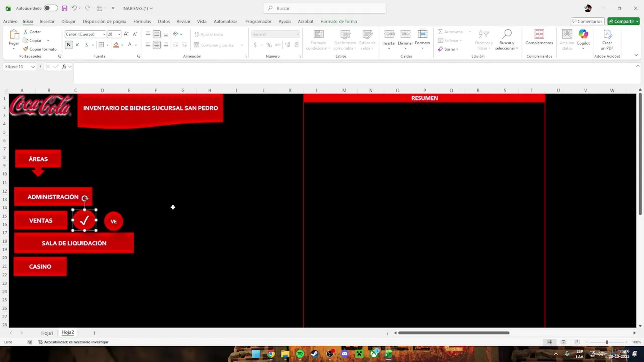This screenshot has width=644, height=362.
Task: Click the Insertar celdas icon
Action: [389, 38]
